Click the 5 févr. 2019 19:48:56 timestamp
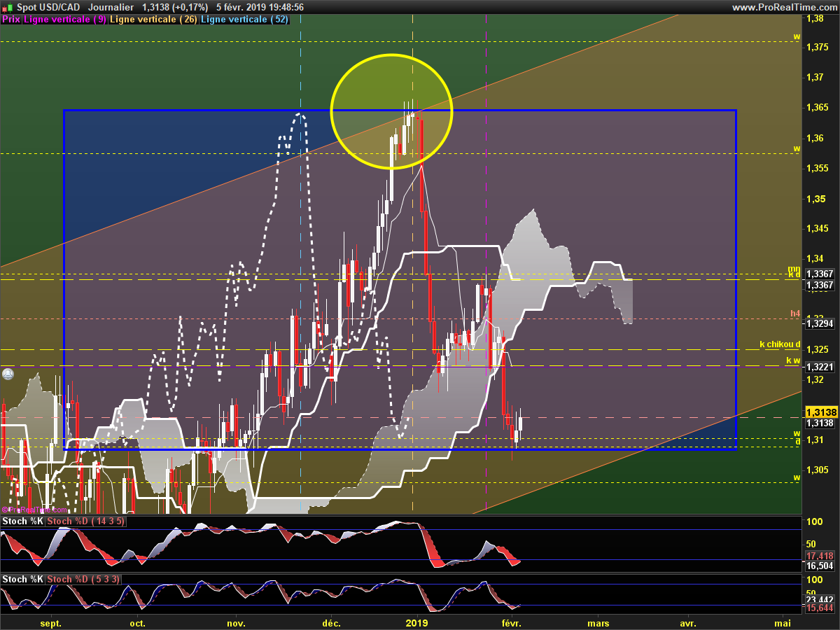The height and width of the screenshot is (630, 840). 260,7
